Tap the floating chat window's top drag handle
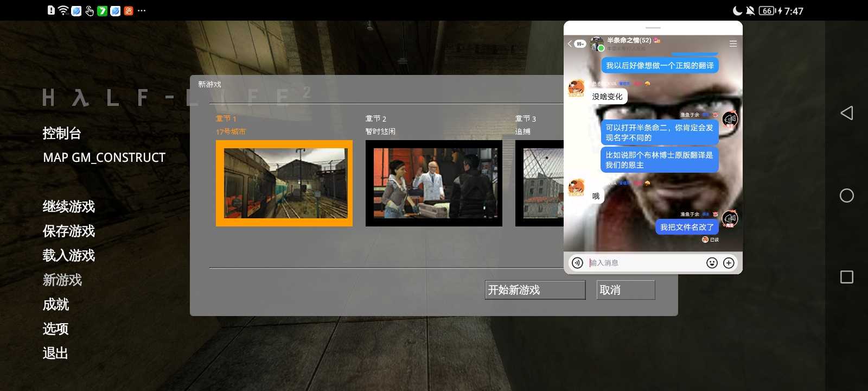This screenshot has height=391, width=868. point(653,28)
